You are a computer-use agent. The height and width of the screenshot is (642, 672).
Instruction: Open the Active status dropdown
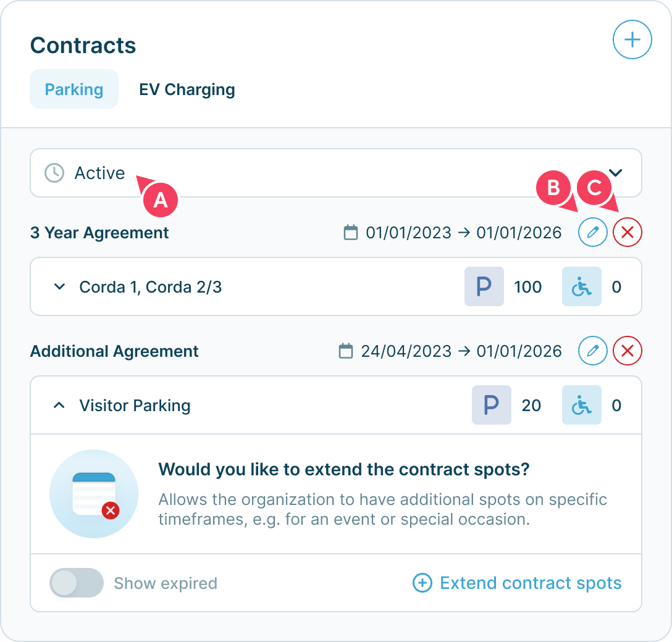point(615,173)
